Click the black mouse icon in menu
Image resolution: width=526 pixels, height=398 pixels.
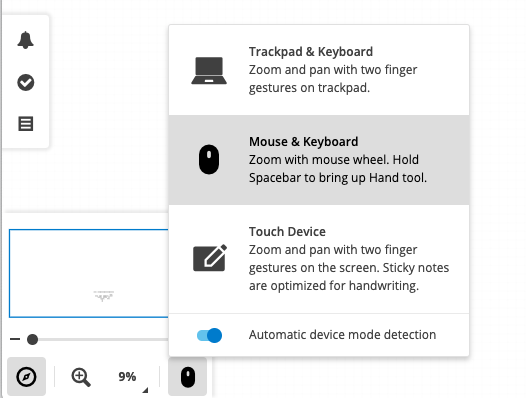click(x=209, y=159)
